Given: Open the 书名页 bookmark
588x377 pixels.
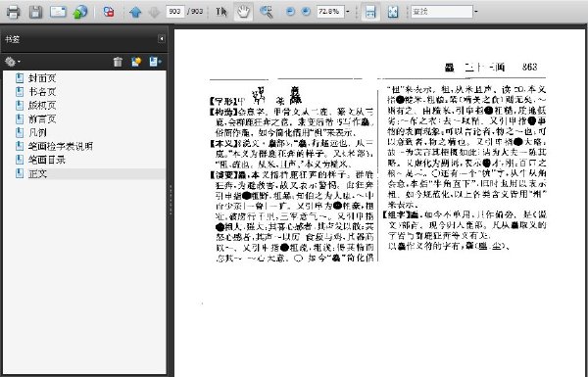Looking at the screenshot, I should 42,91.
